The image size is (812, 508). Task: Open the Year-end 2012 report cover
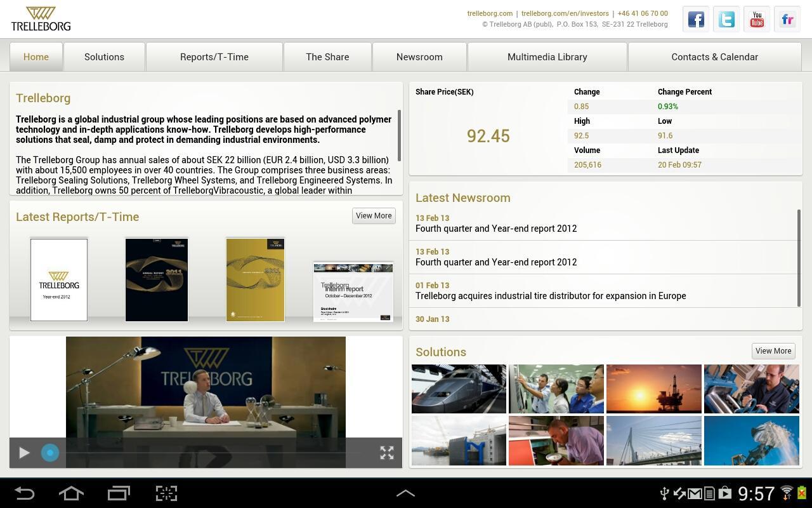59,280
